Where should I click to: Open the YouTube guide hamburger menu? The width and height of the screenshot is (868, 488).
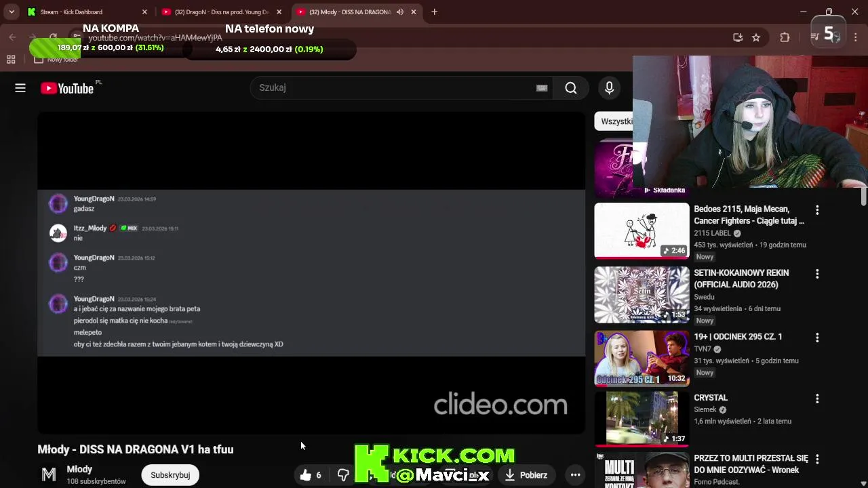pyautogui.click(x=20, y=88)
